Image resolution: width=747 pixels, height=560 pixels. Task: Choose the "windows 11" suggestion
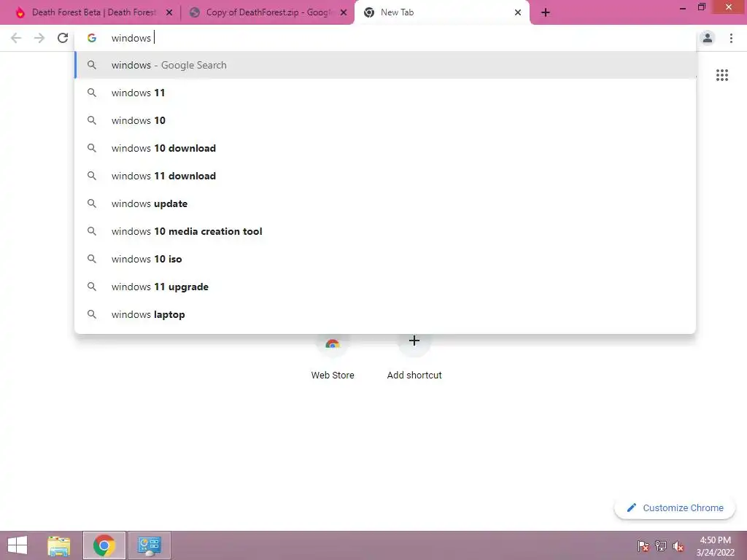tap(385, 93)
